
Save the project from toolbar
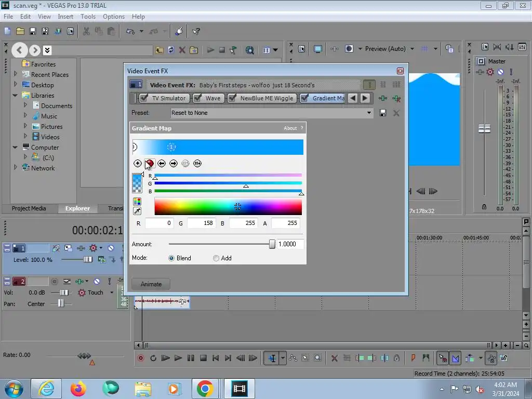pyautogui.click(x=33, y=32)
